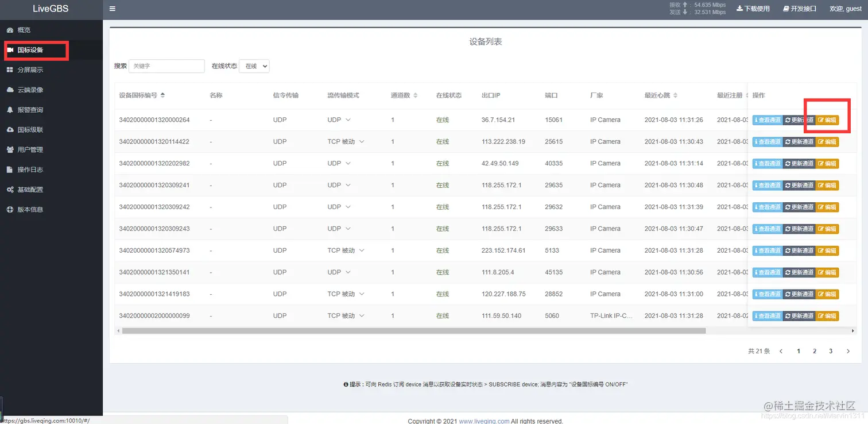Open 基础配置 gears icon in sidebar
The height and width of the screenshot is (424, 868).
coord(10,190)
